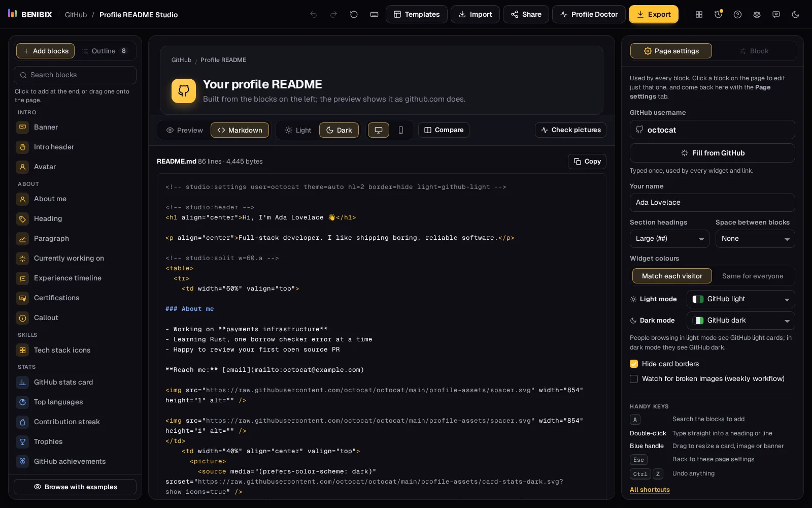Toggle the moon dark theme icon
This screenshot has height=508, width=812.
click(795, 15)
